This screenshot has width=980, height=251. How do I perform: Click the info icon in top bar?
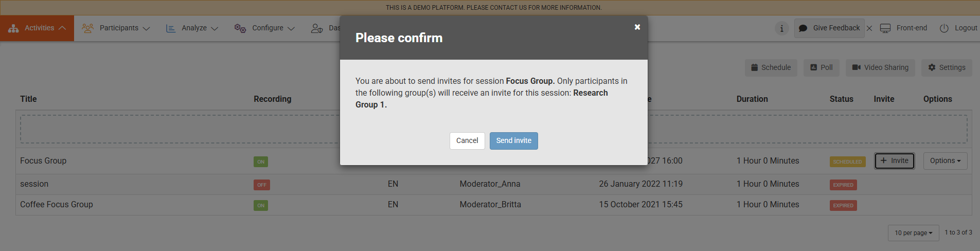[x=781, y=28]
